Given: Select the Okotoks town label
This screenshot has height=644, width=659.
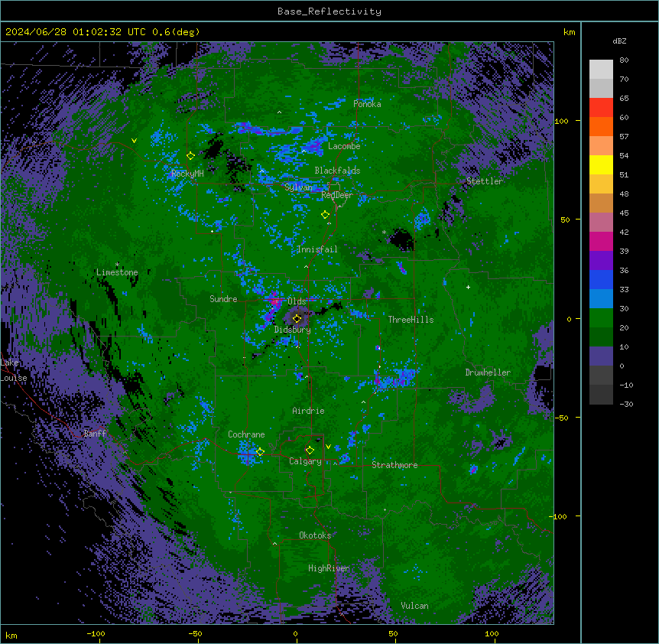Looking at the screenshot, I should click(x=315, y=535).
